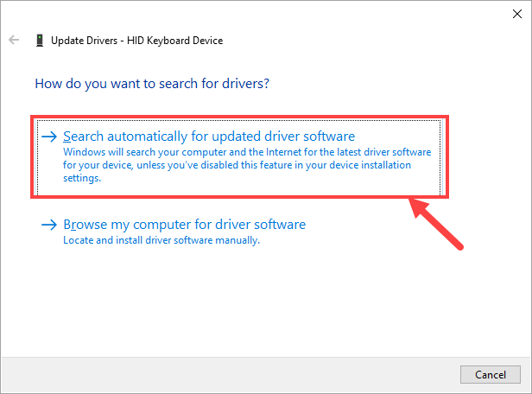Choose Browse my computer for driver software
This screenshot has width=532, height=394.
184,226
